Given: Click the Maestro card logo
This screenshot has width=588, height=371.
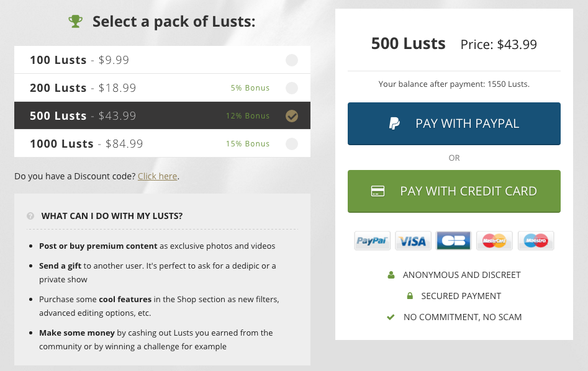Looking at the screenshot, I should click(535, 241).
